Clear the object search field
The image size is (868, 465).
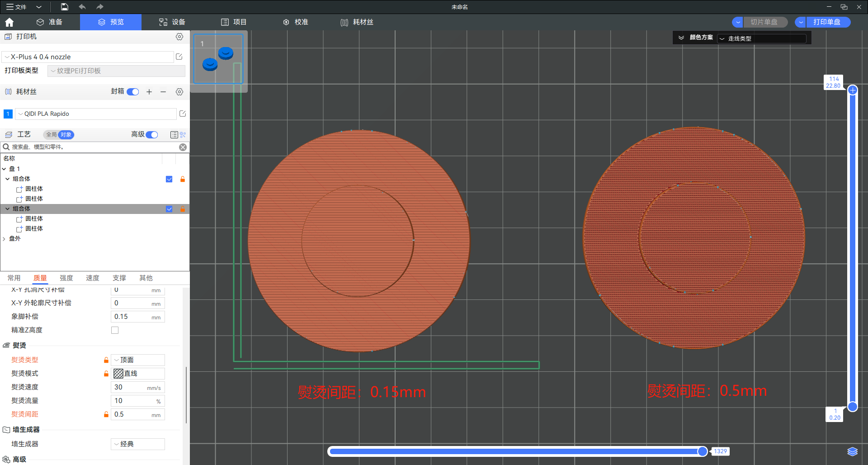(183, 147)
